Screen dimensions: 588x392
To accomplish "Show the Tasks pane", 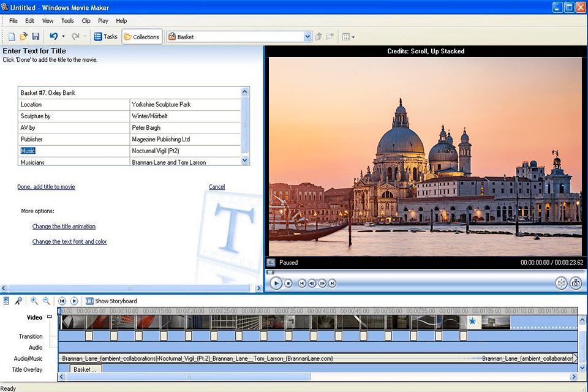I will [x=105, y=36].
